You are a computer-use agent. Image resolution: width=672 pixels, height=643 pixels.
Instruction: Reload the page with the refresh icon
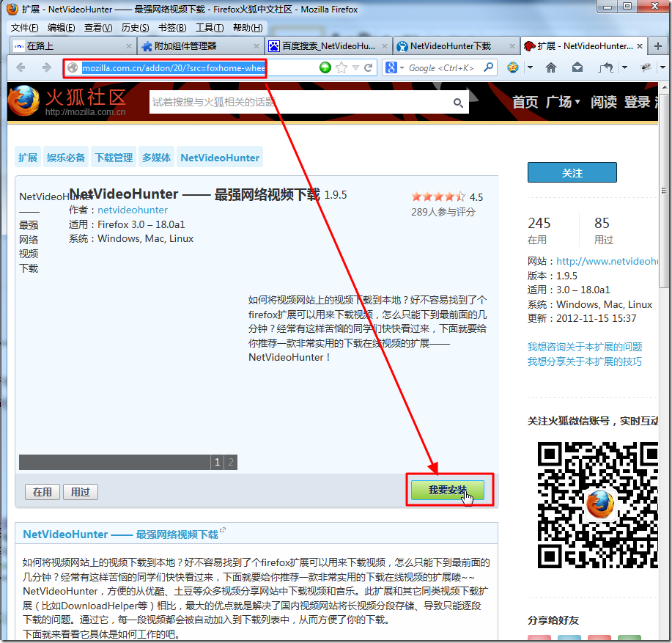368,67
